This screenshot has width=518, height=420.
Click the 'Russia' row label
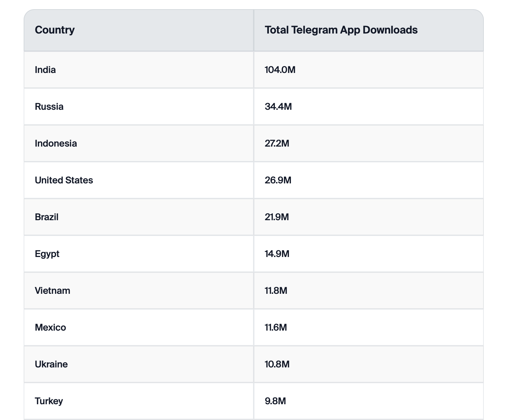49,106
